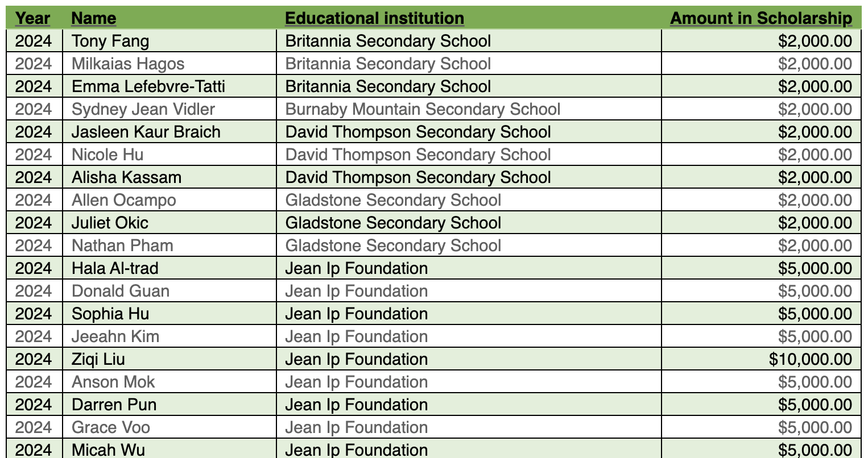Click the Darren Pun name cell
The height and width of the screenshot is (458, 868).
tap(114, 405)
